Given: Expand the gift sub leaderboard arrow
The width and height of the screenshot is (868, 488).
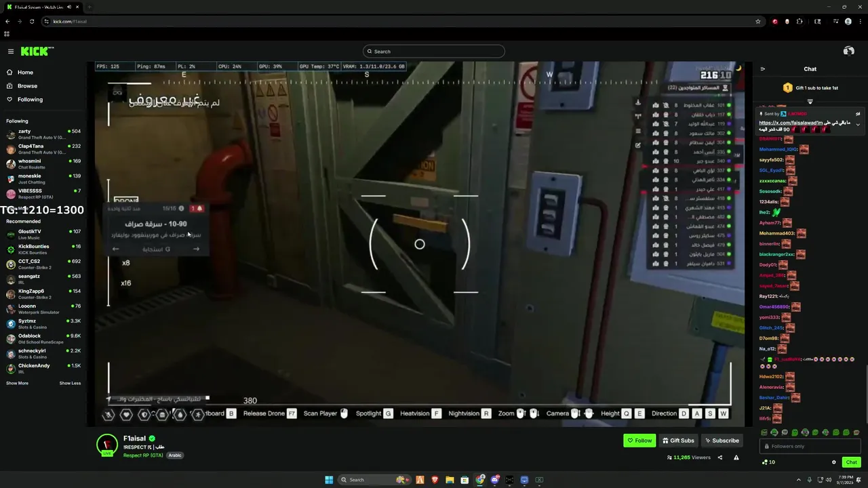Looking at the screenshot, I should point(810,101).
